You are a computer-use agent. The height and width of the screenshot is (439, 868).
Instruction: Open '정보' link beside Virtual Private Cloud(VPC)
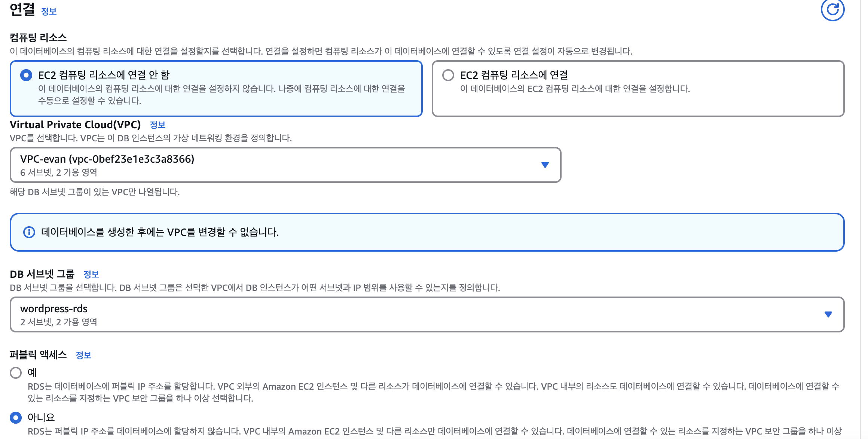click(158, 125)
